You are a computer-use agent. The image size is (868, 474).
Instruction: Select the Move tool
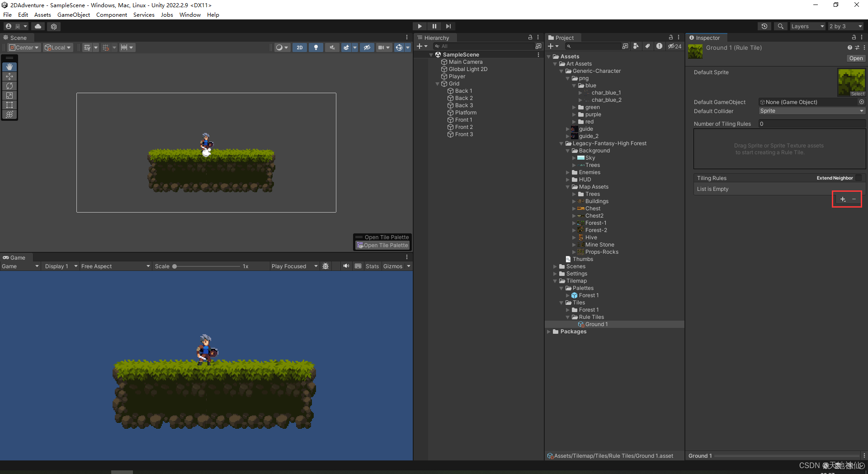pyautogui.click(x=9, y=76)
